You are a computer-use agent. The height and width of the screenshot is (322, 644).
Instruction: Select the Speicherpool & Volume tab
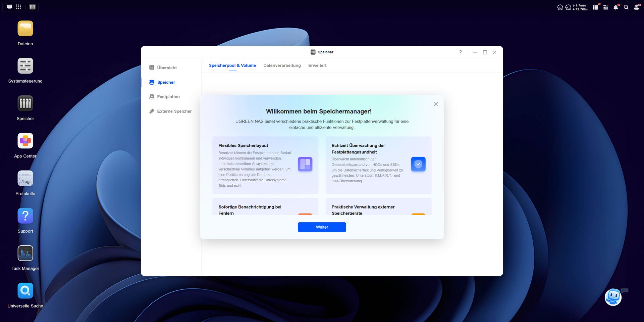[232, 65]
